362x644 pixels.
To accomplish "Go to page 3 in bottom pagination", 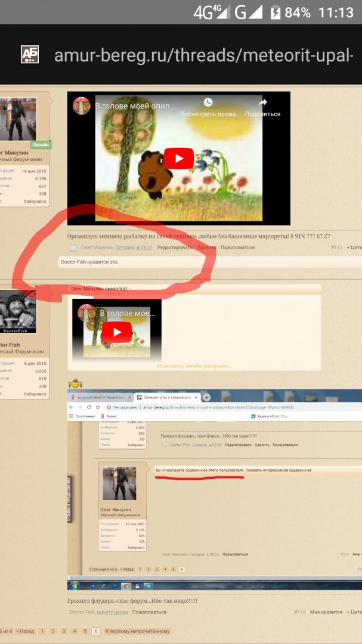I will 63,631.
